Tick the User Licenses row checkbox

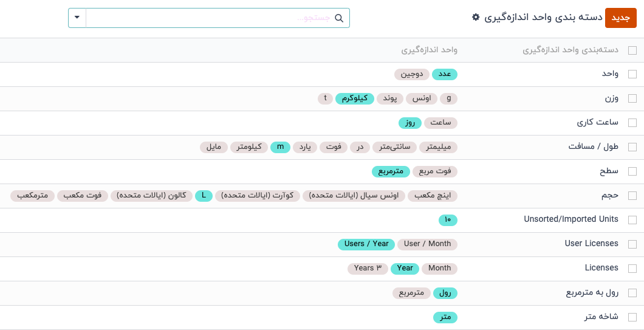pos(632,244)
